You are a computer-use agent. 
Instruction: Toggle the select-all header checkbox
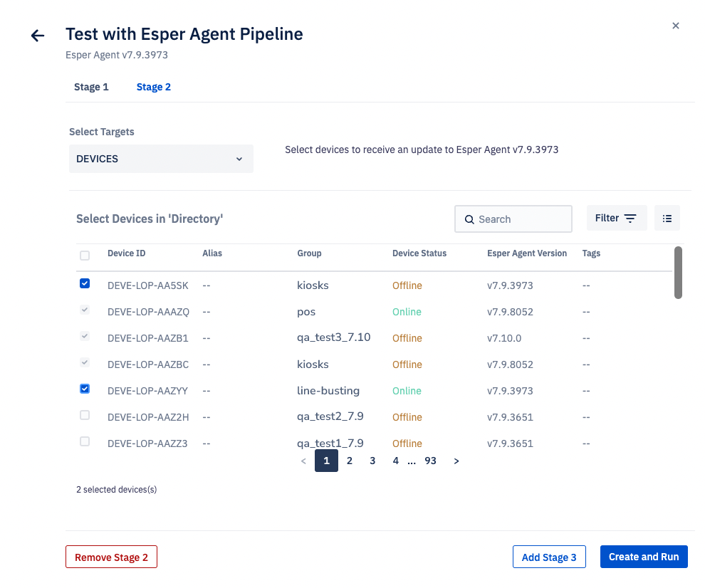[85, 256]
